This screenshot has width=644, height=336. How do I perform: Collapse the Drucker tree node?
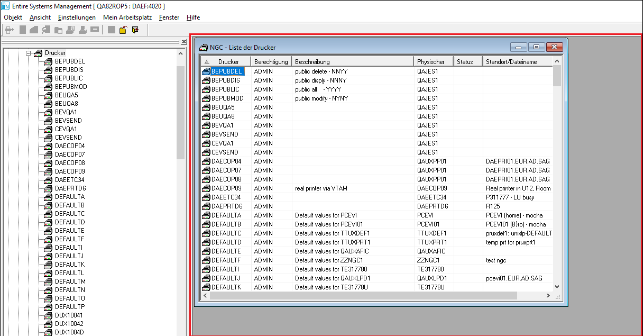[x=29, y=53]
